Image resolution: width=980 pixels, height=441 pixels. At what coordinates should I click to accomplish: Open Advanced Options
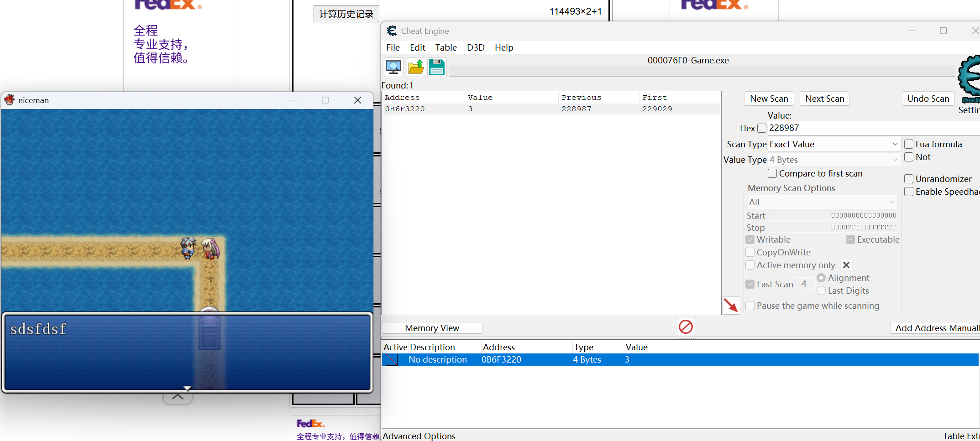[419, 436]
